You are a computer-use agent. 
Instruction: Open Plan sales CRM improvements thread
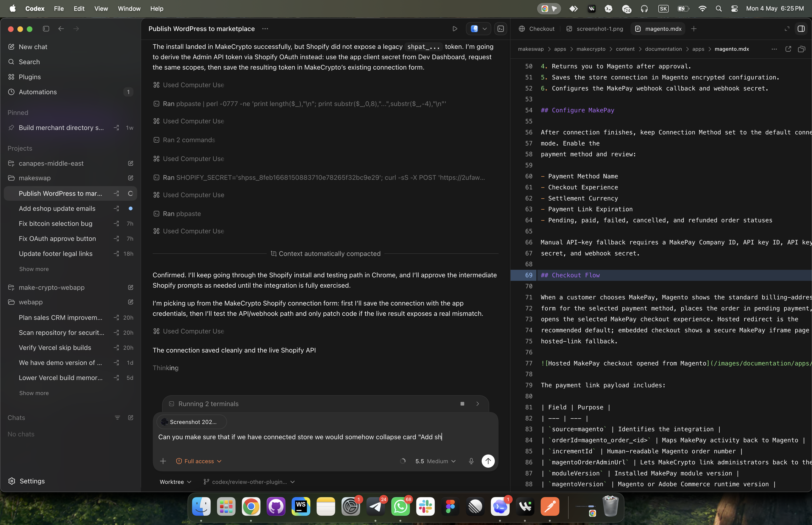70,317
